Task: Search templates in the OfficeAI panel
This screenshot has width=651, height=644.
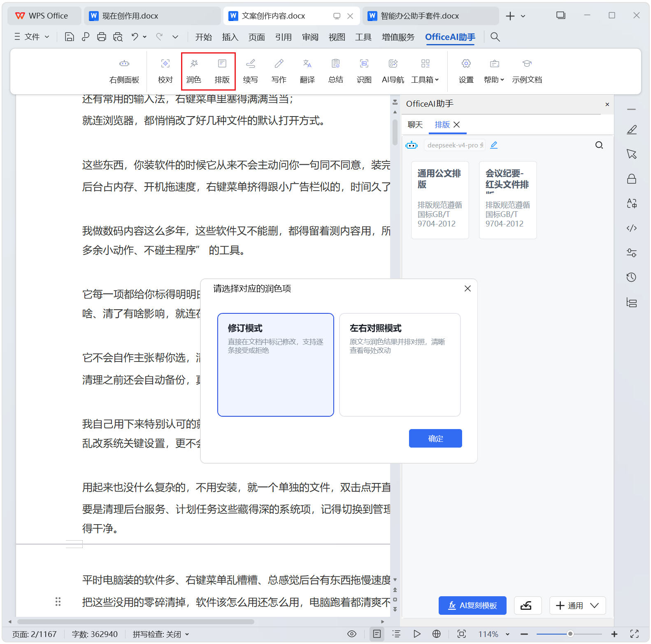Action: (x=599, y=145)
